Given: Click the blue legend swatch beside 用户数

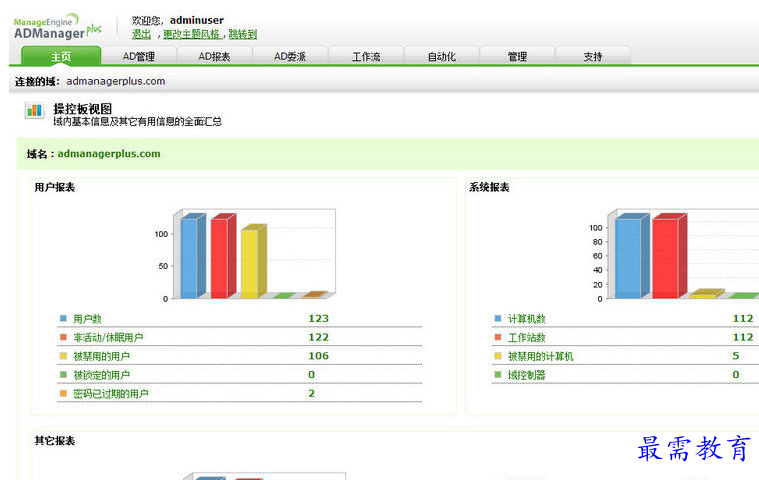Looking at the screenshot, I should (63, 318).
